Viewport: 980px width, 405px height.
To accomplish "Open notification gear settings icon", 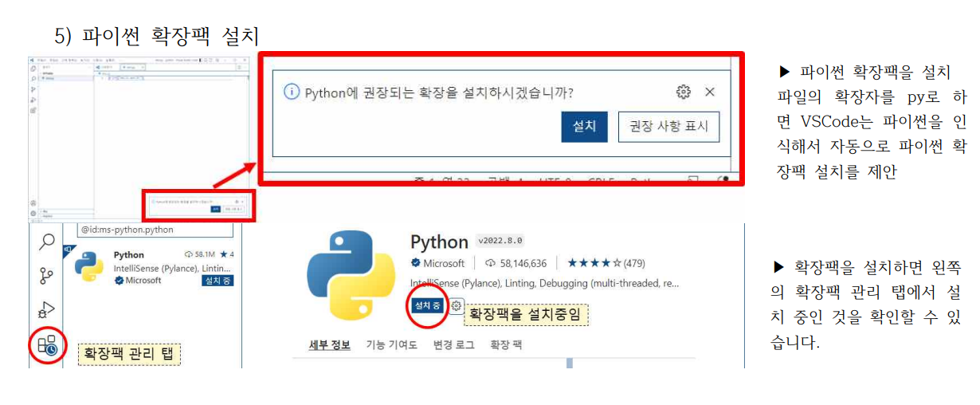I will tap(683, 92).
